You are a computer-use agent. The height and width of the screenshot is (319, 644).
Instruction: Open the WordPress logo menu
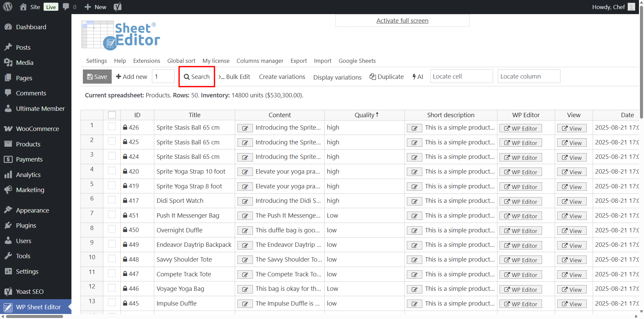pos(8,7)
